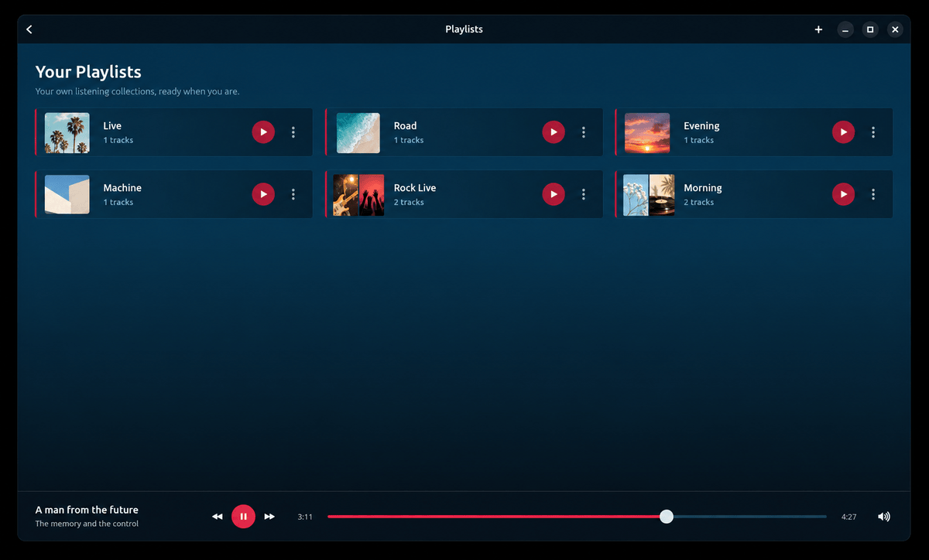Open more options for Road playlist
929x560 pixels.
(583, 132)
